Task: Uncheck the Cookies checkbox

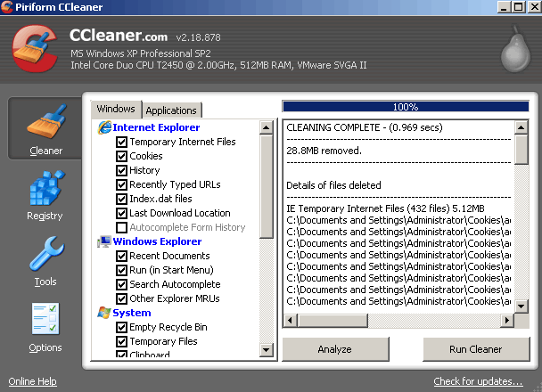Action: [121, 156]
